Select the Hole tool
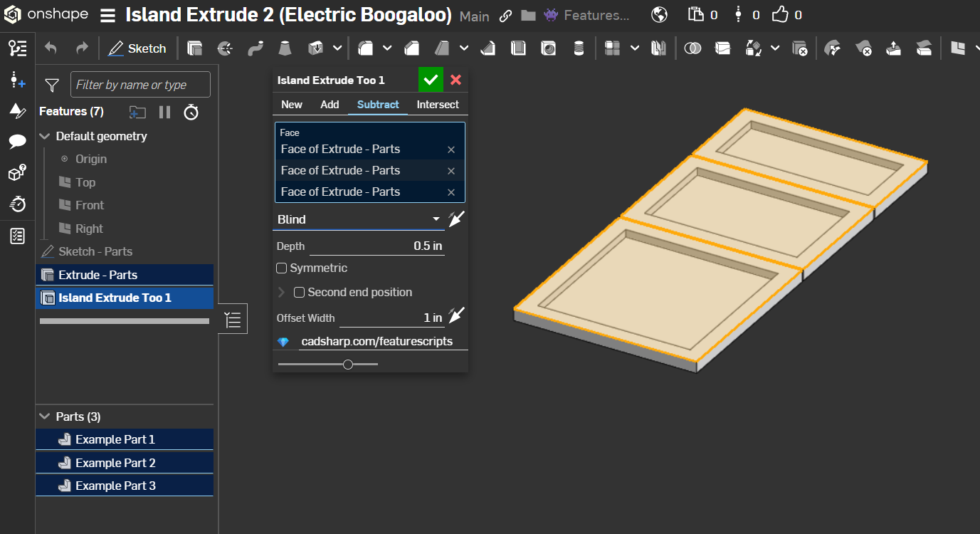This screenshot has width=980, height=534. tap(549, 48)
